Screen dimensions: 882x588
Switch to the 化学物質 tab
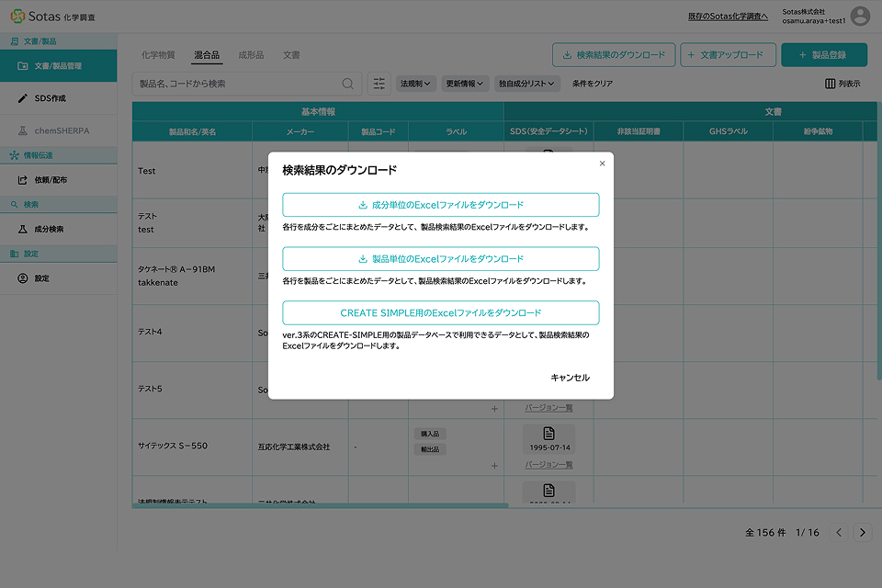[158, 55]
